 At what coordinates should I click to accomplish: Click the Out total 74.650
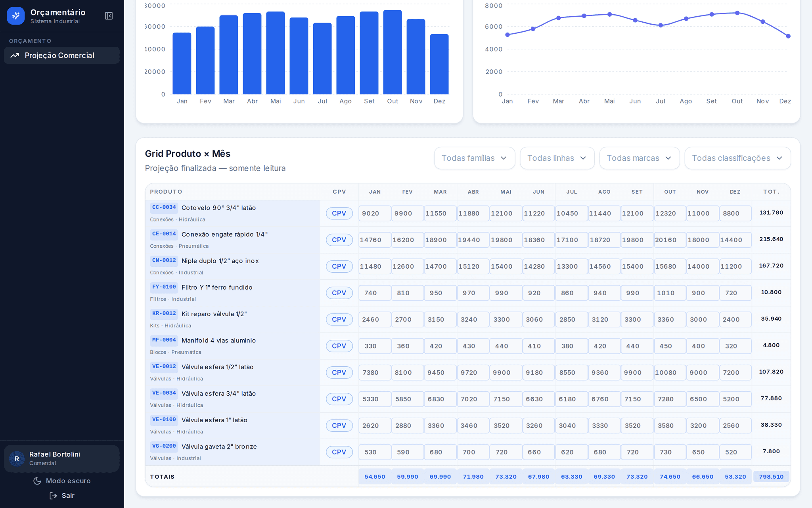click(x=670, y=477)
